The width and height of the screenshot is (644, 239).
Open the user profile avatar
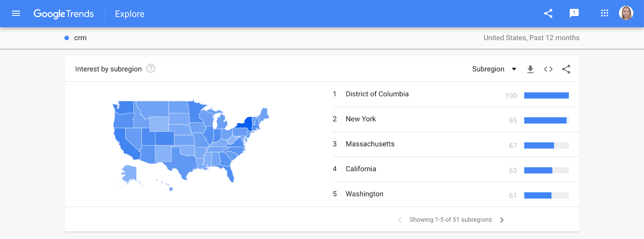pos(626,13)
